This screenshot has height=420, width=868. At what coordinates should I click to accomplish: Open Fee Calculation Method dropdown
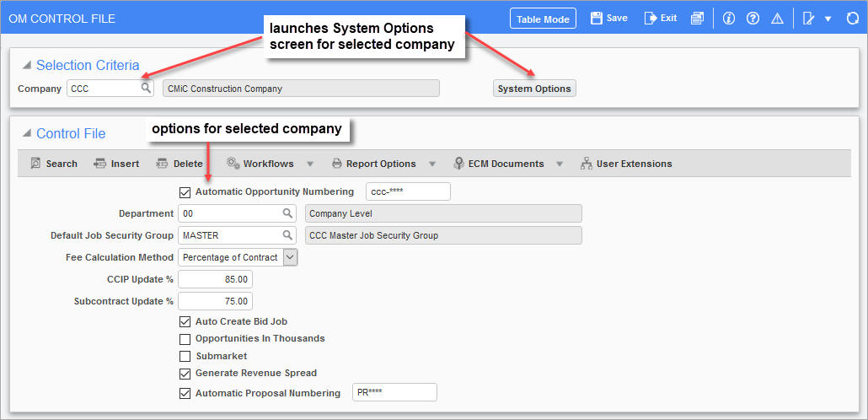click(291, 257)
